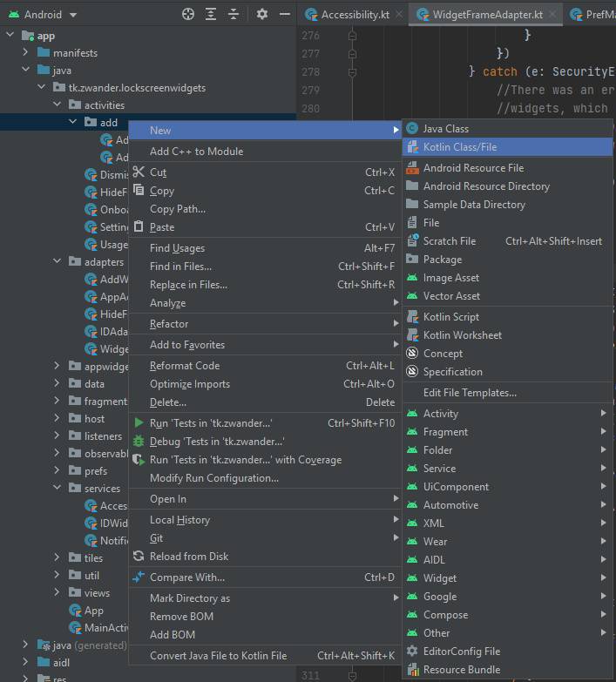This screenshot has height=682, width=616.
Task: Select Mark Directory as entry
Action: (x=265, y=598)
